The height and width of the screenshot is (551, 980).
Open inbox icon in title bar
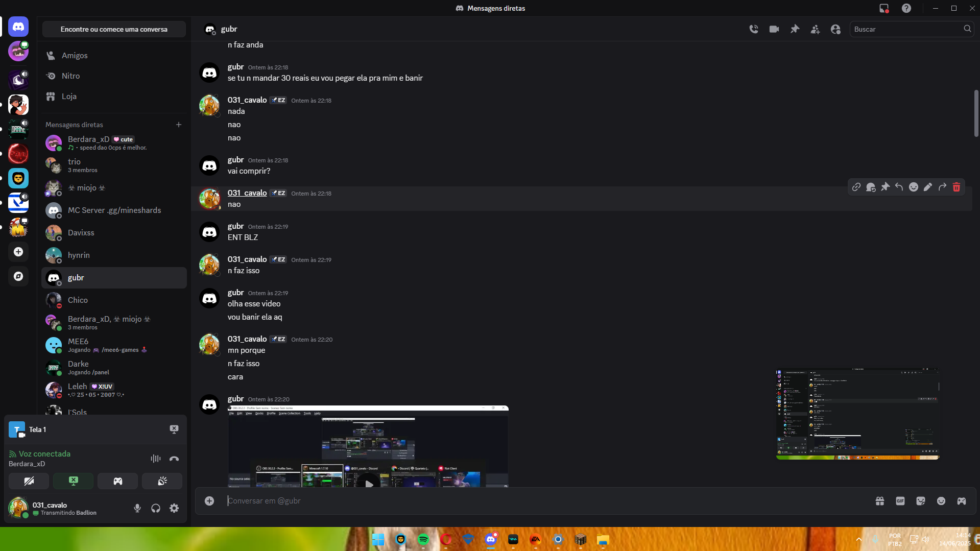tap(884, 8)
